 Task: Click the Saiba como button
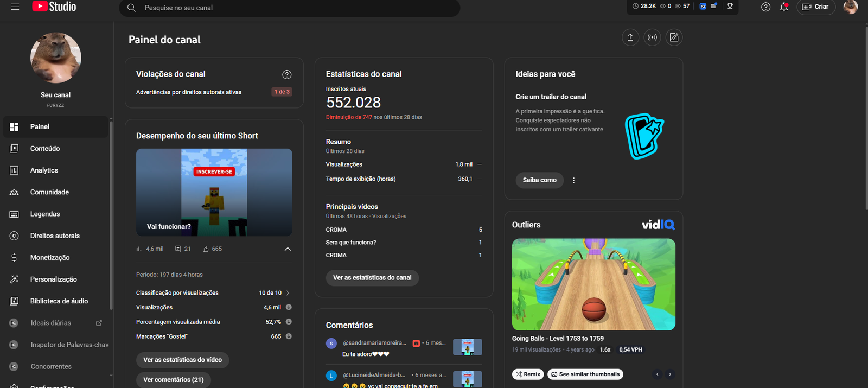[x=539, y=180]
